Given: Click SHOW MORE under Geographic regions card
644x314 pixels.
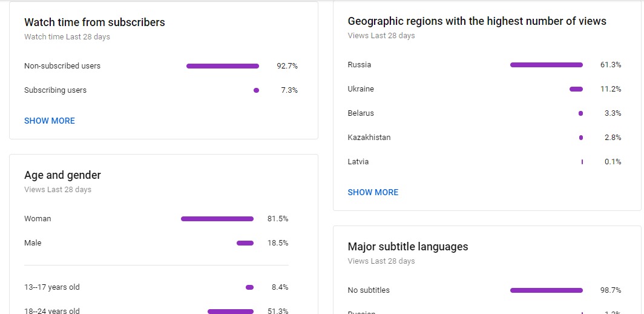Looking at the screenshot, I should pos(373,192).
